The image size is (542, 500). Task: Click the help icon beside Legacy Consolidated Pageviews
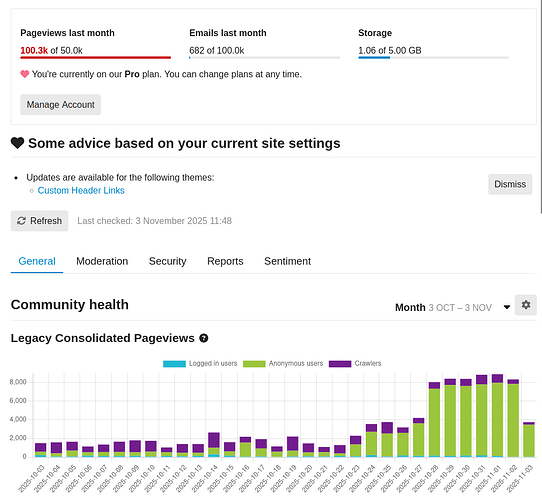tap(204, 338)
